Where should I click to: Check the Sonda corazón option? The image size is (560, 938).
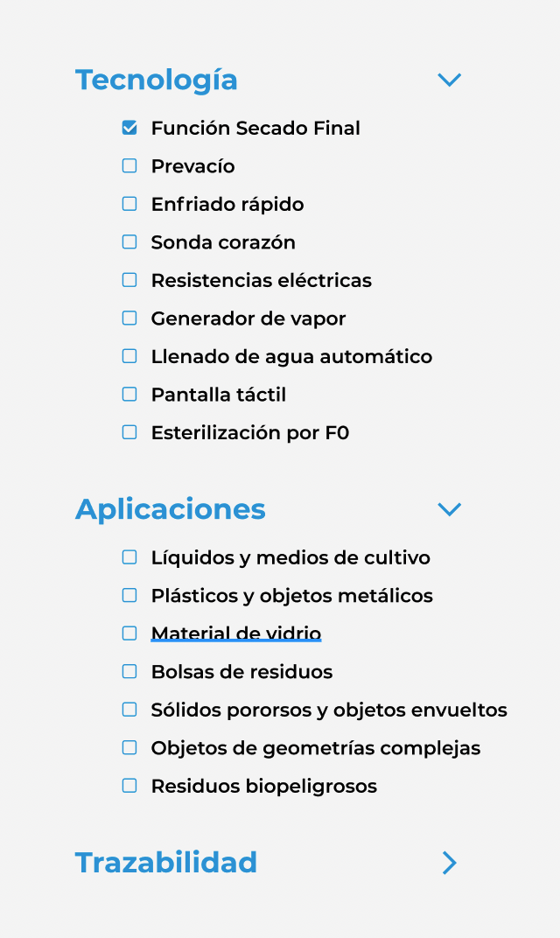[129, 241]
